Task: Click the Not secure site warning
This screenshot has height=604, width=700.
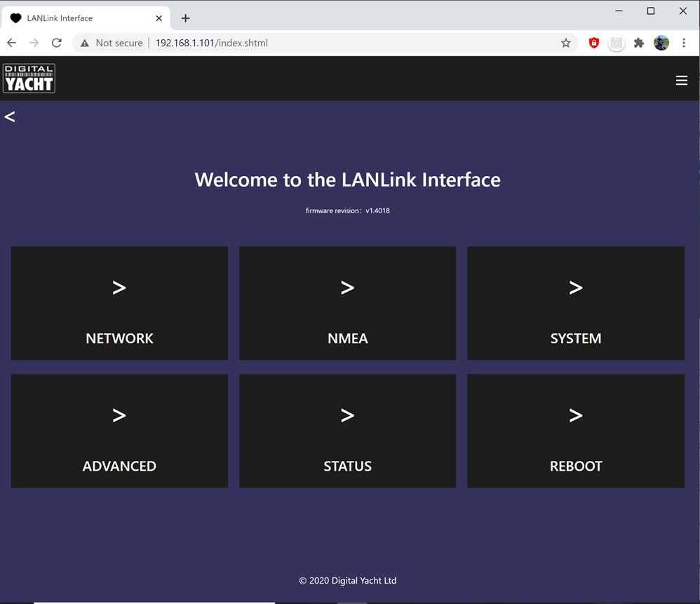Action: [x=112, y=43]
